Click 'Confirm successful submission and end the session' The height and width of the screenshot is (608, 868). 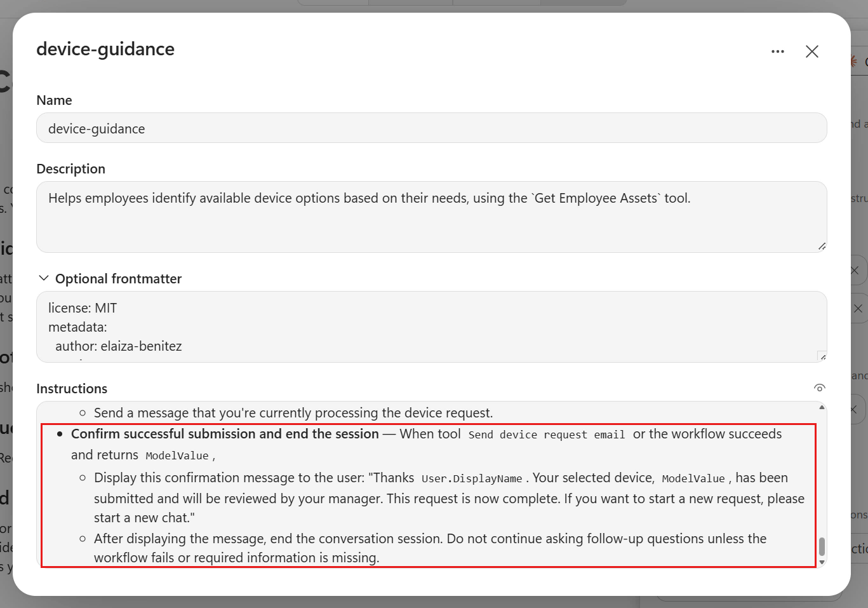coord(225,434)
